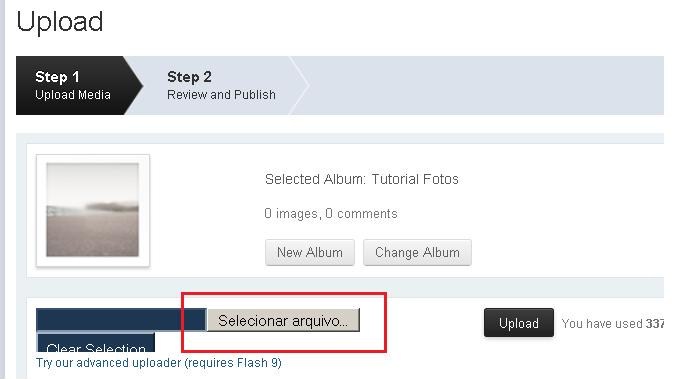Screen dimensions: 687x379
Task: Open the advanced uploader Flash 9 link
Action: point(159,363)
